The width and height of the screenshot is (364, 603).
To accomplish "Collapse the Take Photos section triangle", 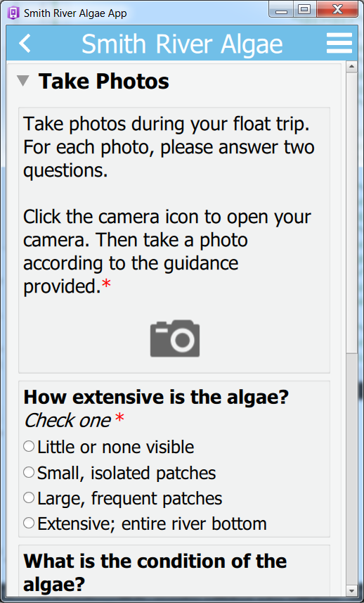I will 23,80.
